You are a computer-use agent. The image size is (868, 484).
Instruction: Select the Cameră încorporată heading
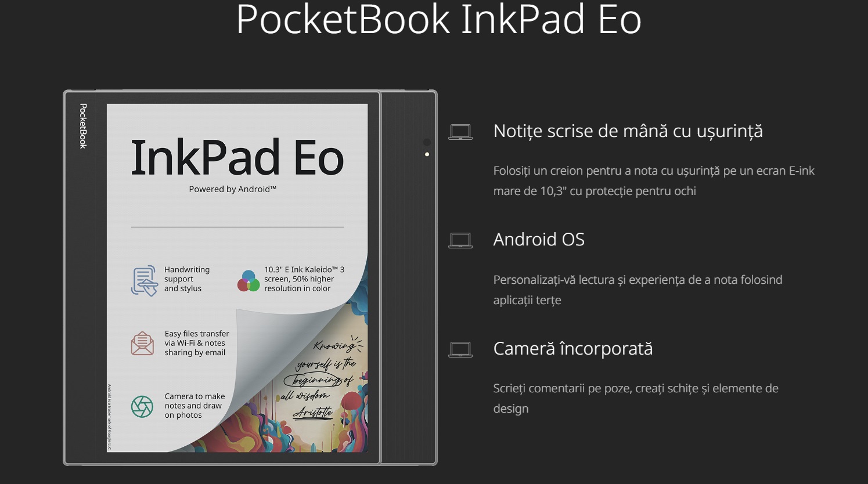[x=572, y=348]
